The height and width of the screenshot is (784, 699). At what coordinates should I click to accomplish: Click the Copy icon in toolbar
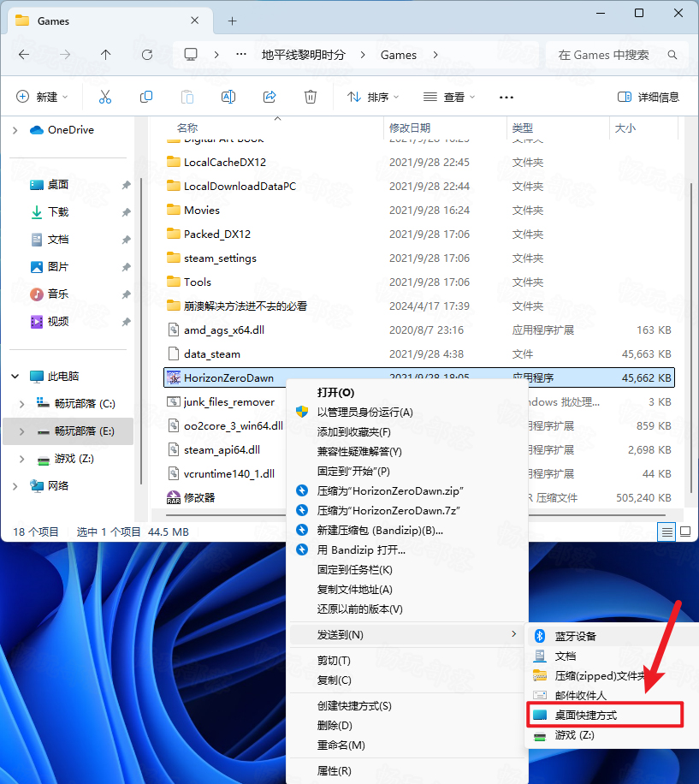pyautogui.click(x=146, y=97)
